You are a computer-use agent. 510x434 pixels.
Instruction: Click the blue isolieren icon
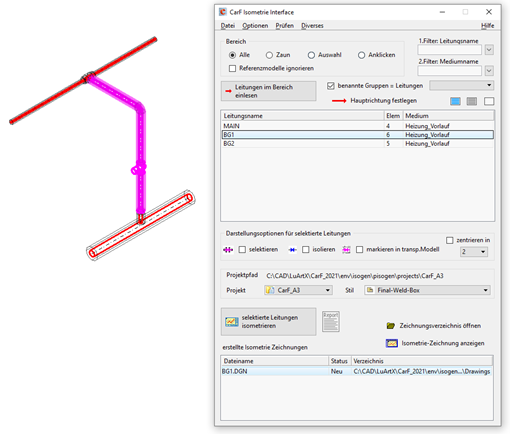coord(292,250)
